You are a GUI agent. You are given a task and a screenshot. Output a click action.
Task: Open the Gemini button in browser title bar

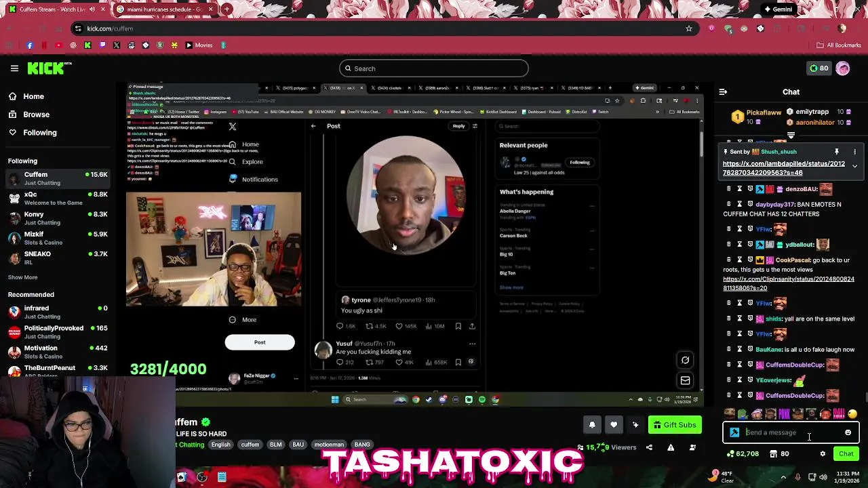click(x=777, y=9)
